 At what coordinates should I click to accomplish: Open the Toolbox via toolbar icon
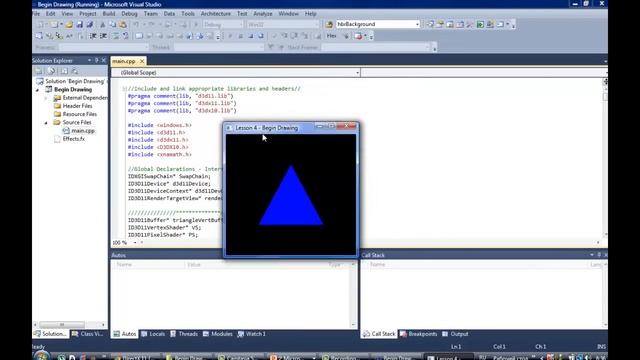[469, 24]
